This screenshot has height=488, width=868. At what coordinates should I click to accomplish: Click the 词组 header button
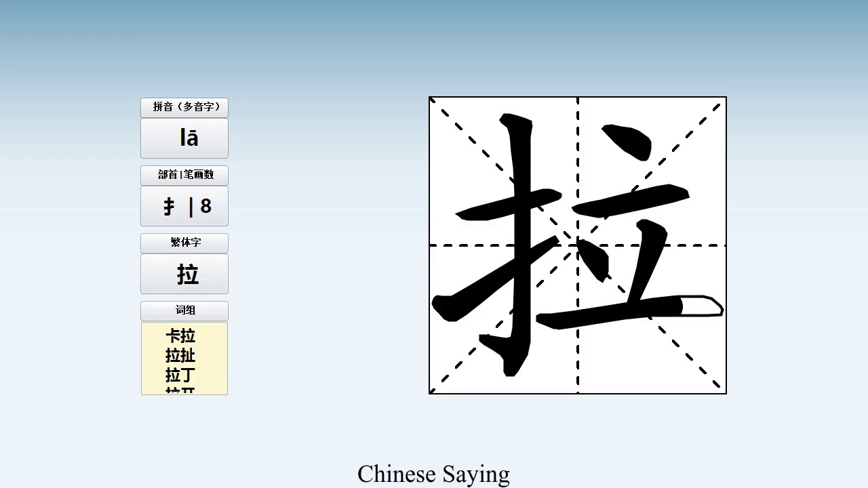pyautogui.click(x=184, y=310)
